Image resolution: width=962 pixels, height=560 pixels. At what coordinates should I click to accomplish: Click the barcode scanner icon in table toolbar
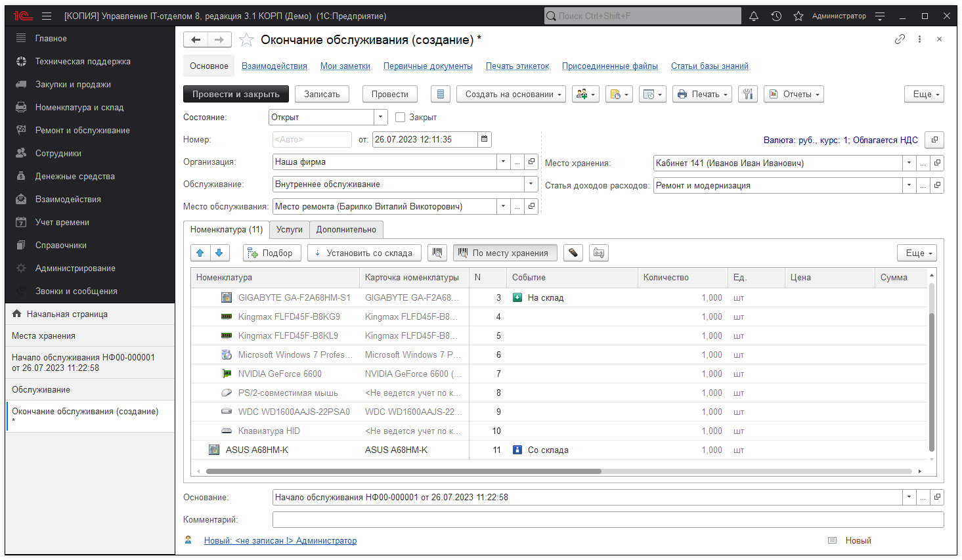coord(573,253)
